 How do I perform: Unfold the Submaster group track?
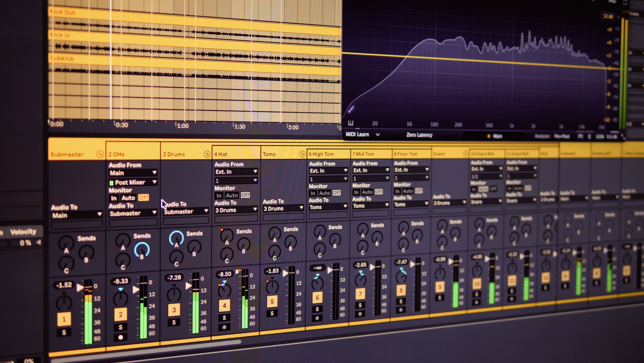100,154
